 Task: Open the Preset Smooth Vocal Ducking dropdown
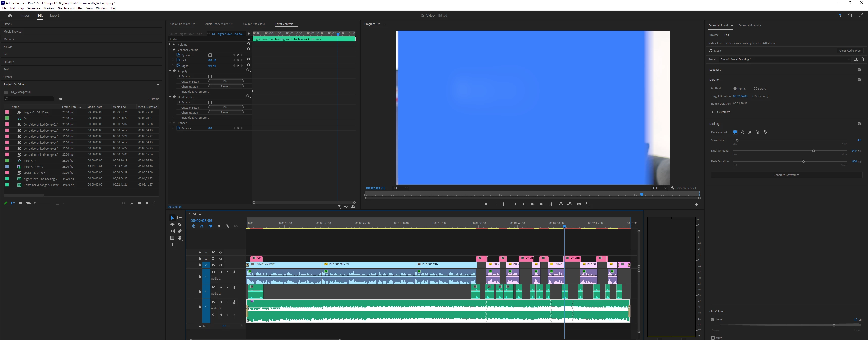(785, 59)
